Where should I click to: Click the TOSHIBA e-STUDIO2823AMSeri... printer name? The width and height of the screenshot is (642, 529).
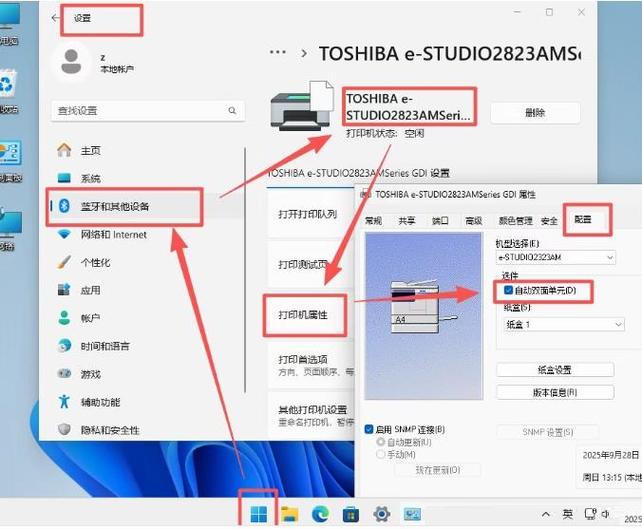(x=408, y=107)
